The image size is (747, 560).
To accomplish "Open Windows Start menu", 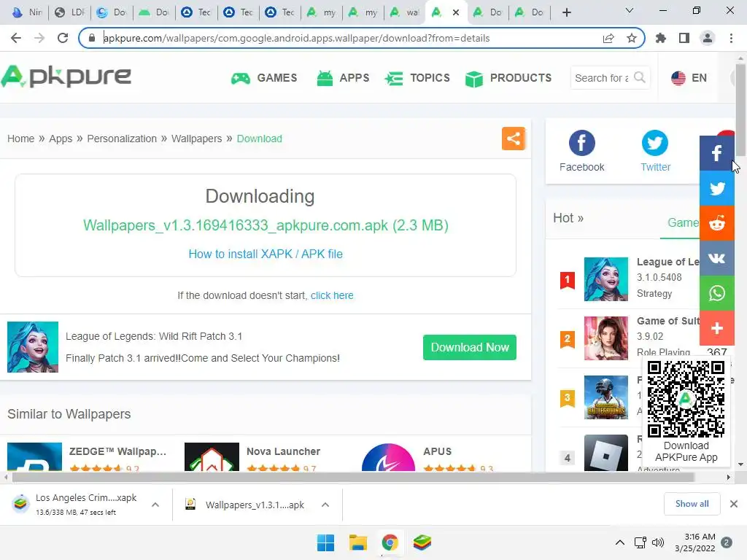I will point(326,542).
